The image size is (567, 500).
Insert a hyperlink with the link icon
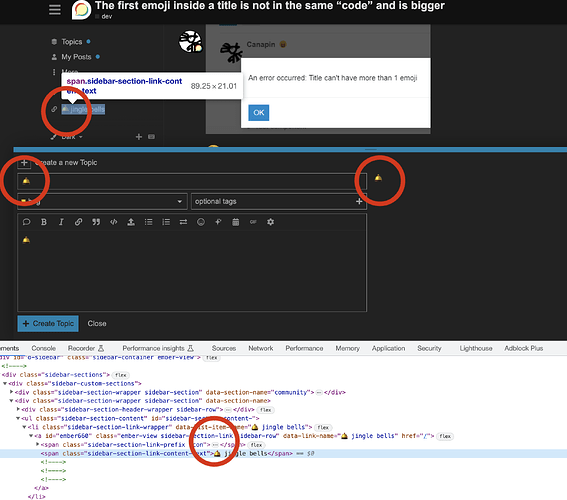(78, 222)
